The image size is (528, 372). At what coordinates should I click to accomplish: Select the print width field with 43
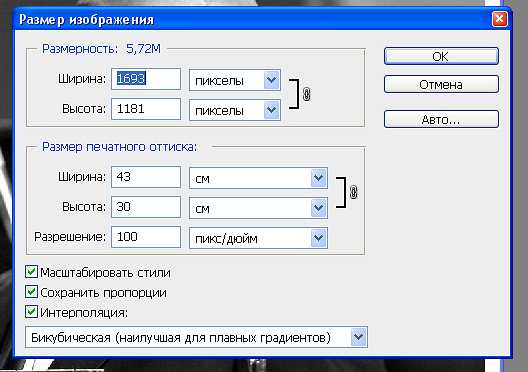point(146,177)
